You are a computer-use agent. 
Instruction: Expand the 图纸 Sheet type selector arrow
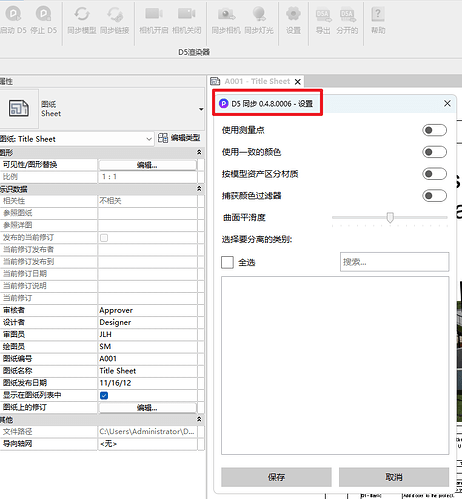pos(201,109)
